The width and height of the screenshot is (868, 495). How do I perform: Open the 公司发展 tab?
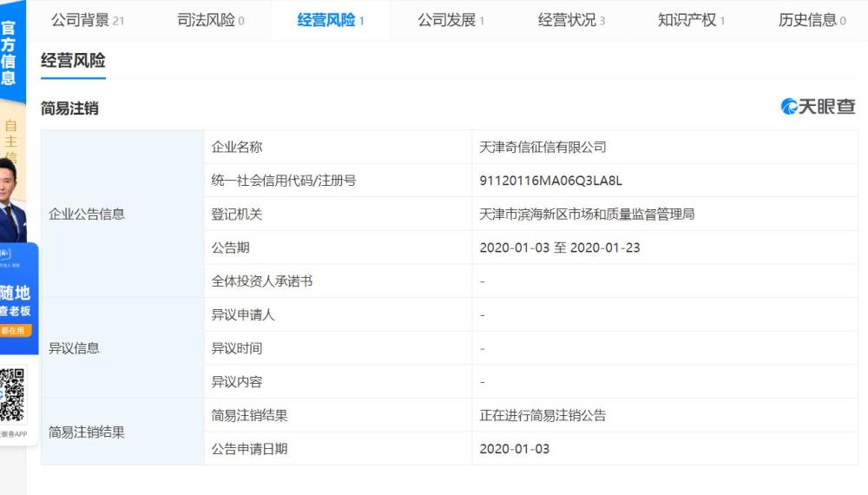pyautogui.click(x=450, y=21)
